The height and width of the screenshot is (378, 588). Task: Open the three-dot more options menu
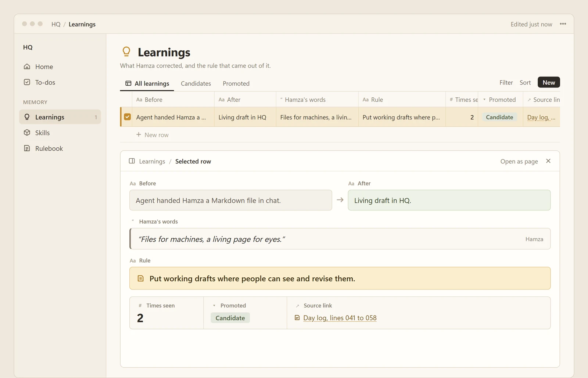pos(563,24)
